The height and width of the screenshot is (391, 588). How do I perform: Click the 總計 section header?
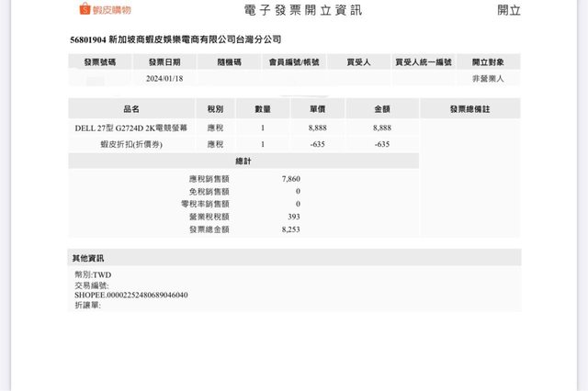tap(243, 161)
